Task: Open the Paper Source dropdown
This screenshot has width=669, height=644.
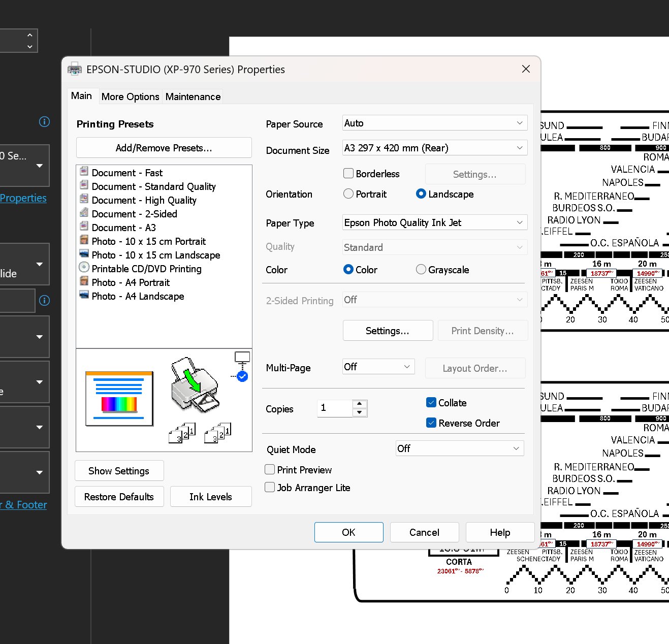Action: [x=435, y=123]
